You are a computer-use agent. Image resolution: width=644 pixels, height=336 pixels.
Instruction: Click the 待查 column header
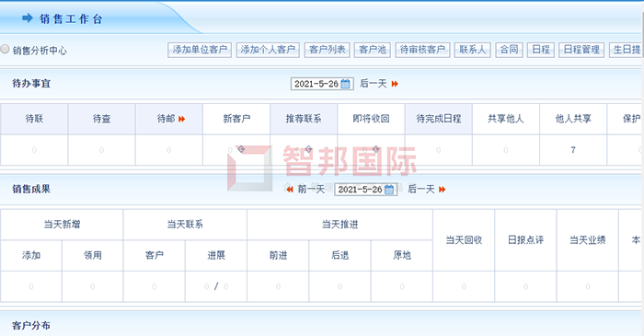point(101,119)
